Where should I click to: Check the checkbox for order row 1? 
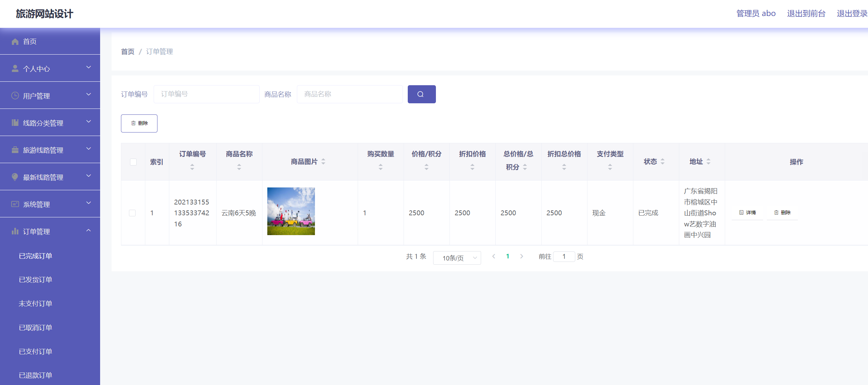click(x=133, y=213)
